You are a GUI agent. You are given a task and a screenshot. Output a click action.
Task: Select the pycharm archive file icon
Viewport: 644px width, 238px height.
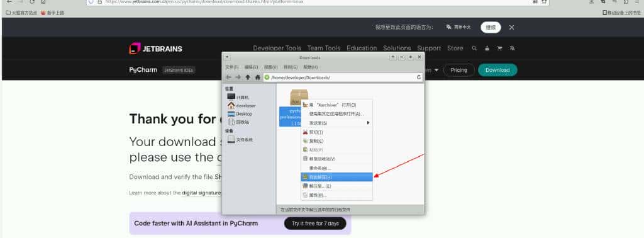299,98
